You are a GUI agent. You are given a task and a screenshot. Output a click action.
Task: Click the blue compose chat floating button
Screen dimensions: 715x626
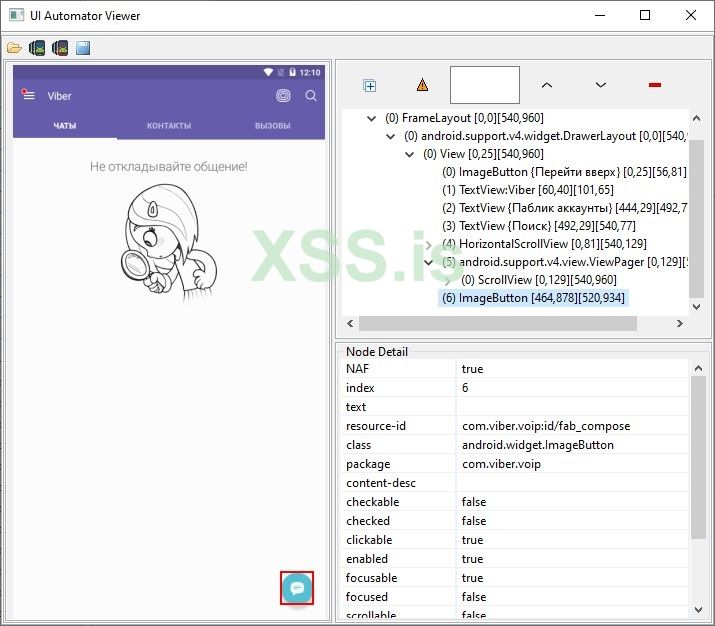pyautogui.click(x=297, y=588)
